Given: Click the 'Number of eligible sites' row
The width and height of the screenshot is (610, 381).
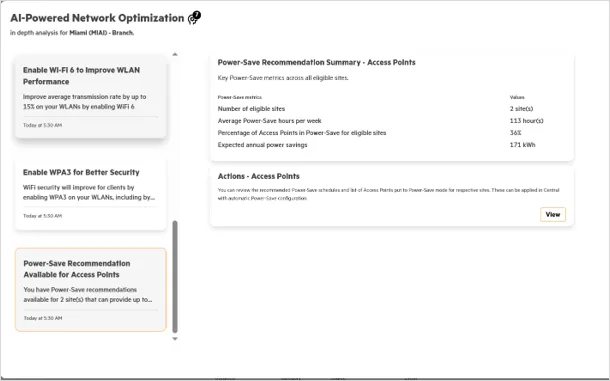Looking at the screenshot, I should 392,109.
